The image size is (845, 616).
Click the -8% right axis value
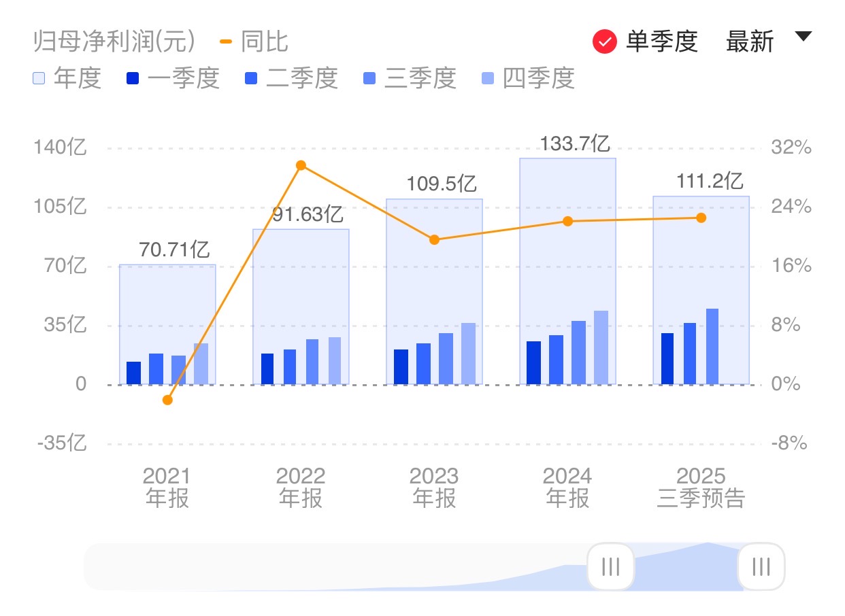point(789,443)
